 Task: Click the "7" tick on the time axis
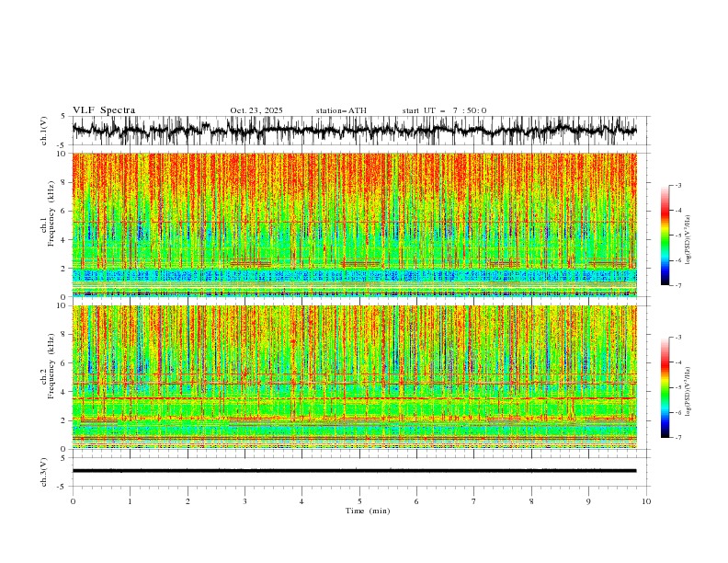pos(474,501)
